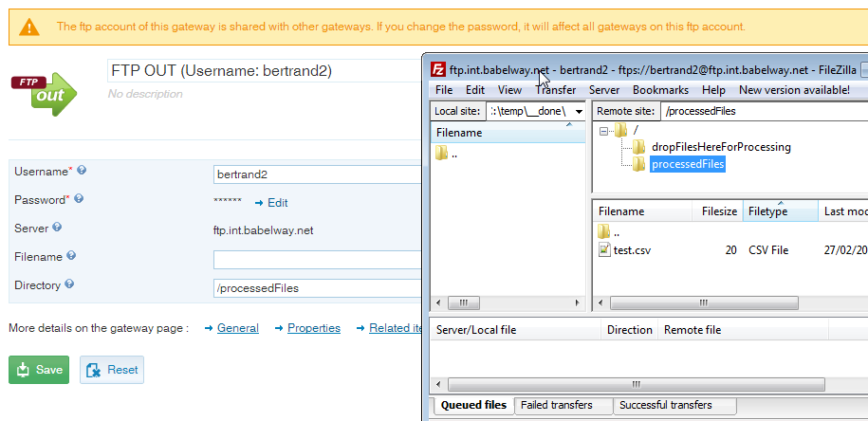Sort remote files by Filetype column
Screen dimensions: 868x421
click(x=780, y=211)
